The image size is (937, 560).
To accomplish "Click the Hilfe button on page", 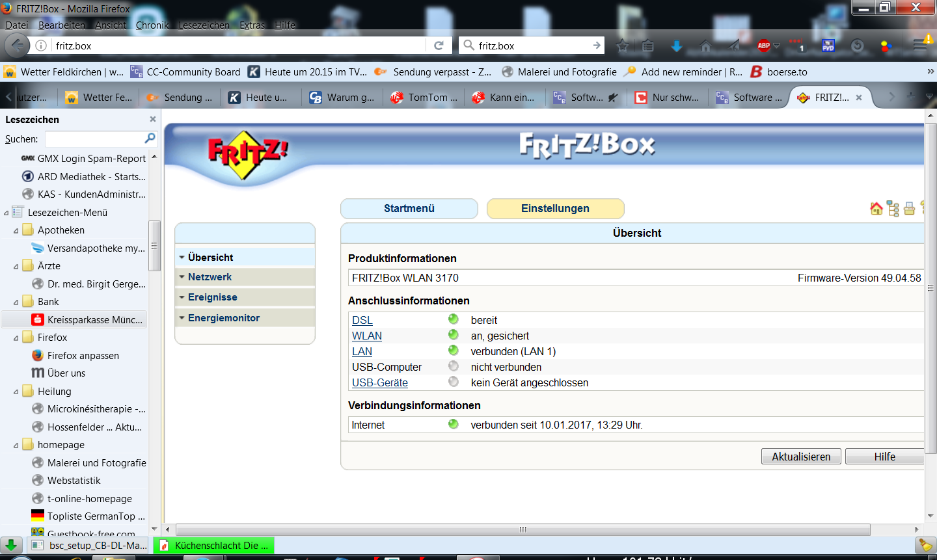I will tap(884, 457).
